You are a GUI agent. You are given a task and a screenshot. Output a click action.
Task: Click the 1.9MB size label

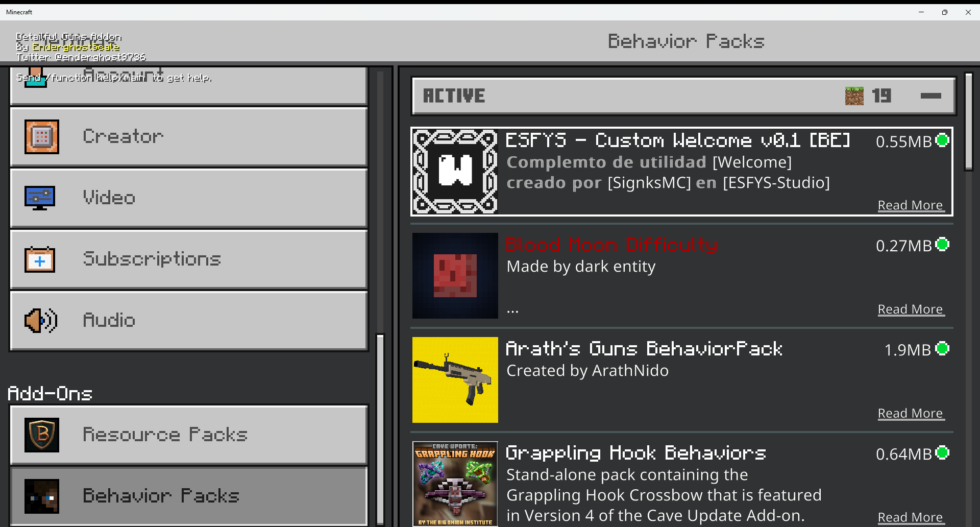908,350
